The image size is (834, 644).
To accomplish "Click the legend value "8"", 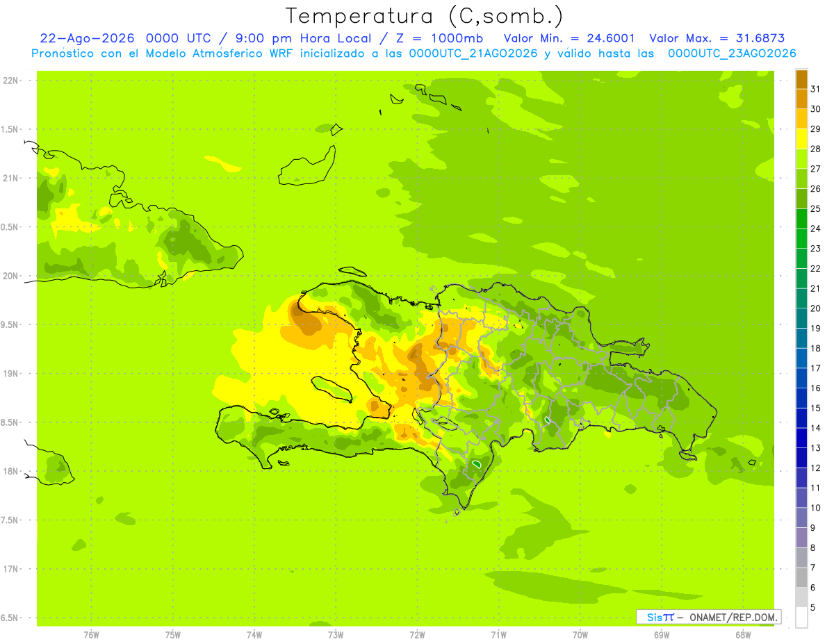I will pyautogui.click(x=813, y=548).
